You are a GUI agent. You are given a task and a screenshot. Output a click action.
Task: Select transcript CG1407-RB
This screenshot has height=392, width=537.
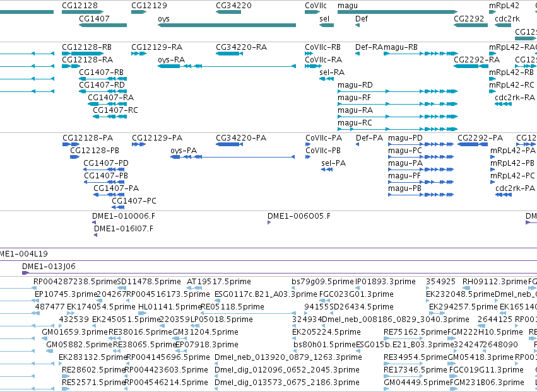point(102,72)
